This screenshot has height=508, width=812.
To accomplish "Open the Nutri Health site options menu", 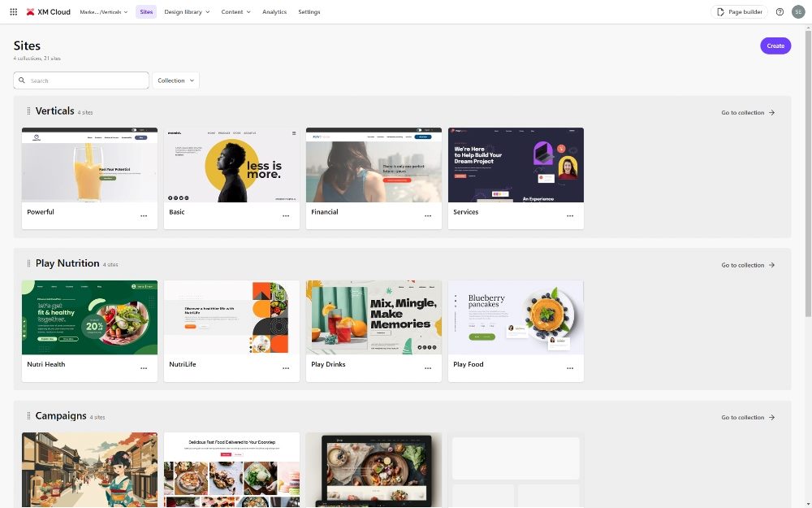I will (144, 368).
